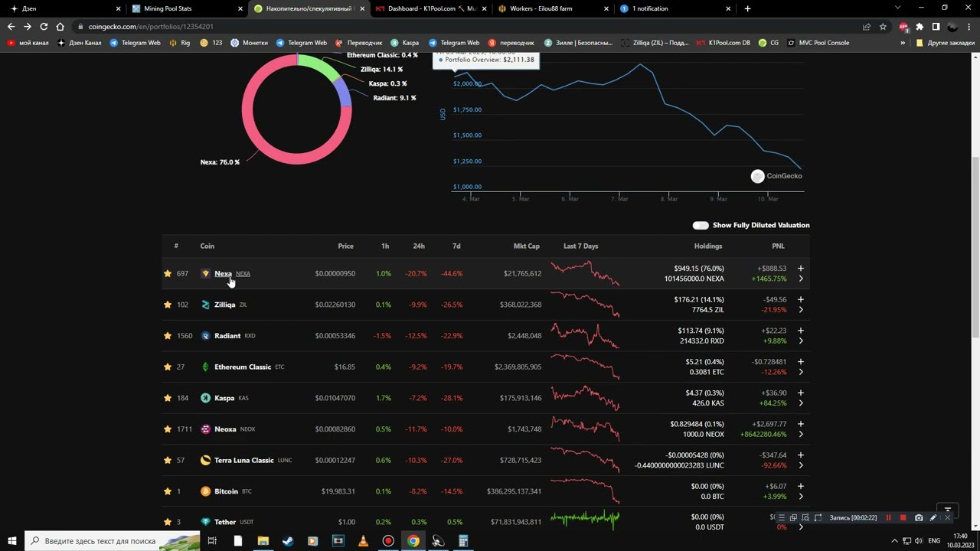
Task: Expand Nexa holdings details chevron
Action: pyautogui.click(x=801, y=279)
